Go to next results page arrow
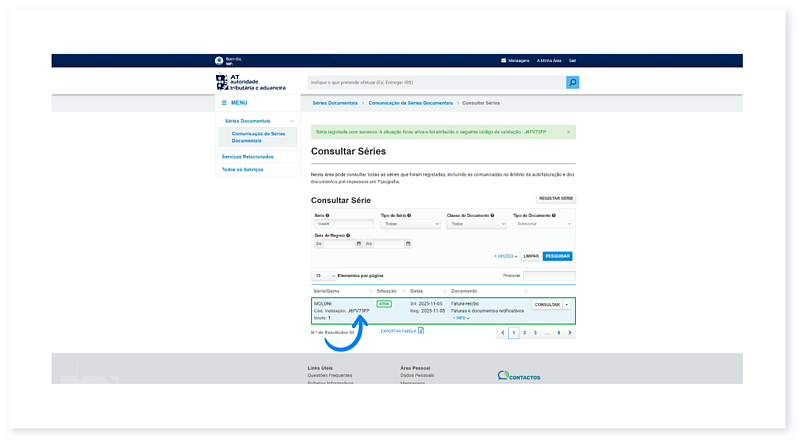800x443 pixels. [x=570, y=332]
